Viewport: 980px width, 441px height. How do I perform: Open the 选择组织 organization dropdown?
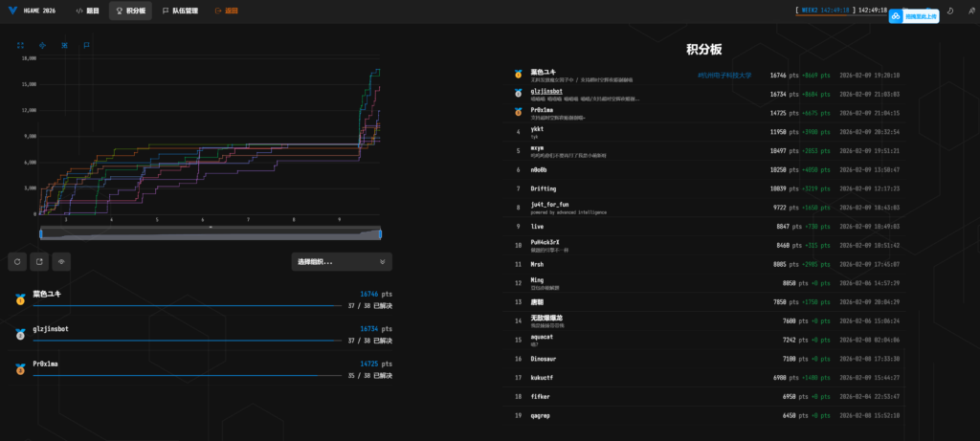[x=341, y=261]
